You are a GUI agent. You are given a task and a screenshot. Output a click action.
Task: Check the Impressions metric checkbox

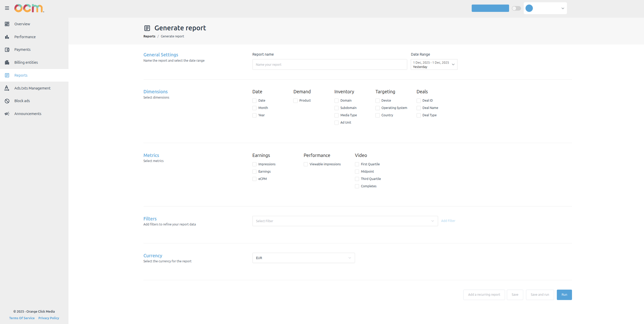click(x=254, y=164)
